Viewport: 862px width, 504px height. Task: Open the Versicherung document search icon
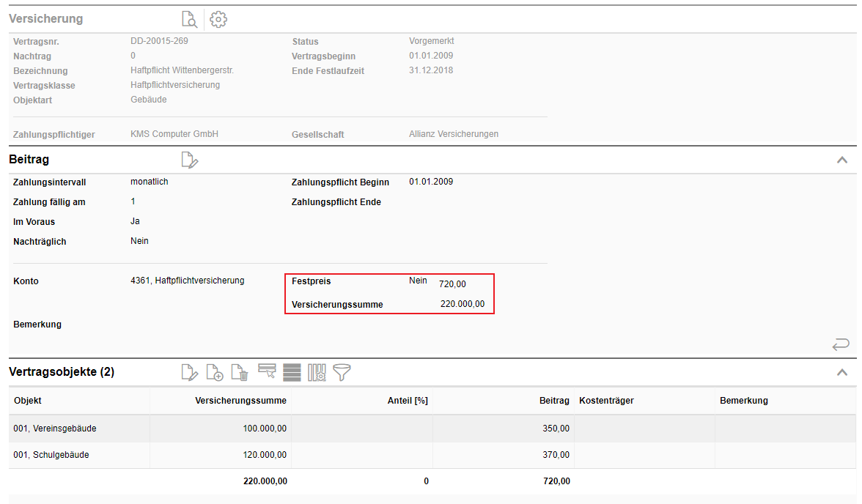point(190,20)
